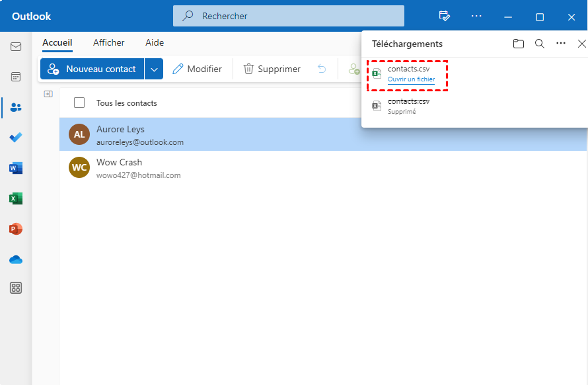
Task: Click the struck-through contacts.csv entry
Action: click(x=408, y=101)
